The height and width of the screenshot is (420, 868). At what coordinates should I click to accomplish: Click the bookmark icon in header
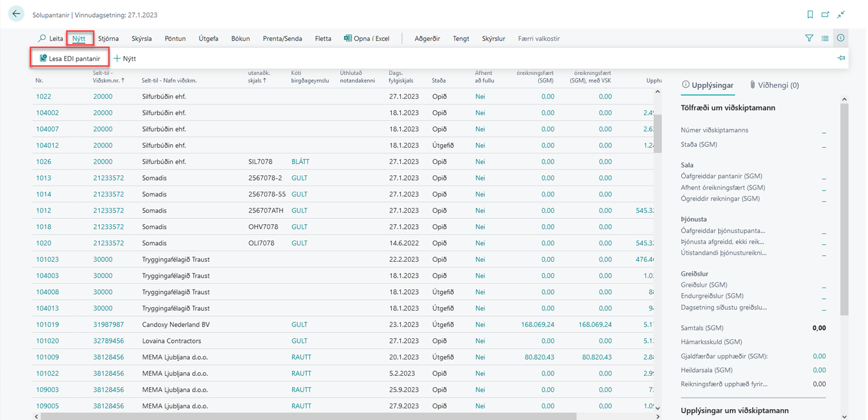[810, 15]
